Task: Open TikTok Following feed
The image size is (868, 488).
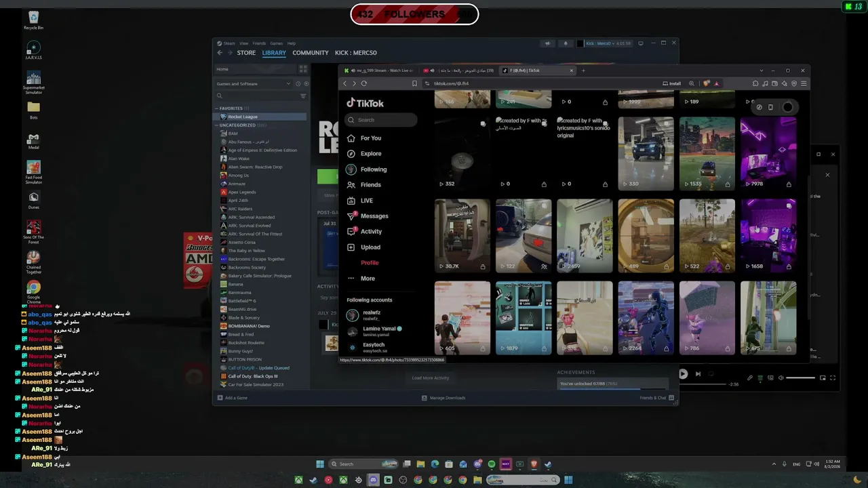Action: [367, 169]
